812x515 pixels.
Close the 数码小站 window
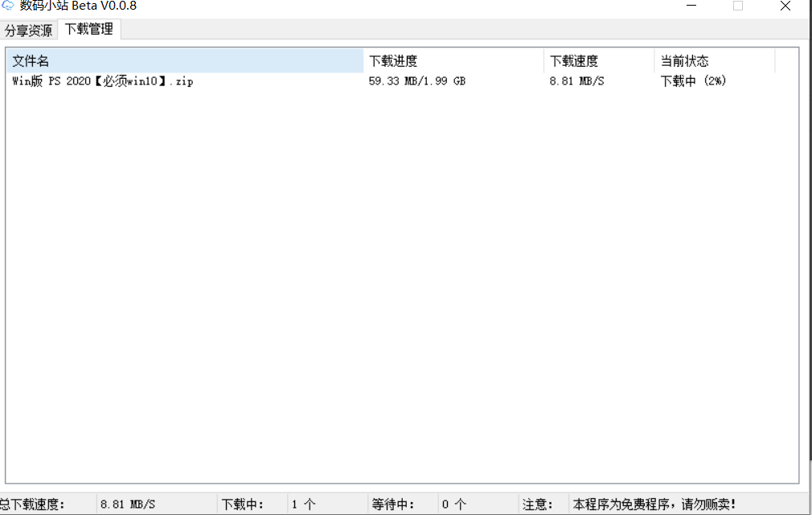click(785, 6)
